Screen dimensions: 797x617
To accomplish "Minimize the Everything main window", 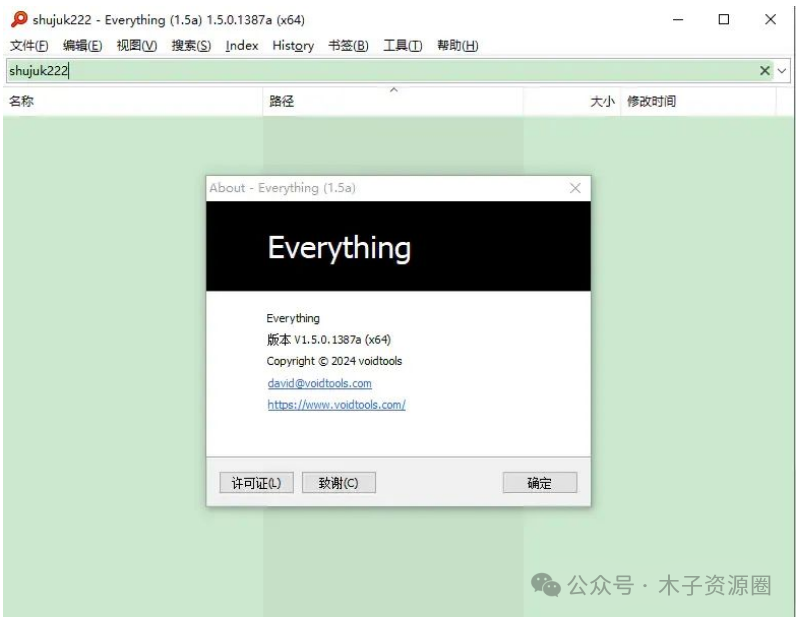I will 678,19.
